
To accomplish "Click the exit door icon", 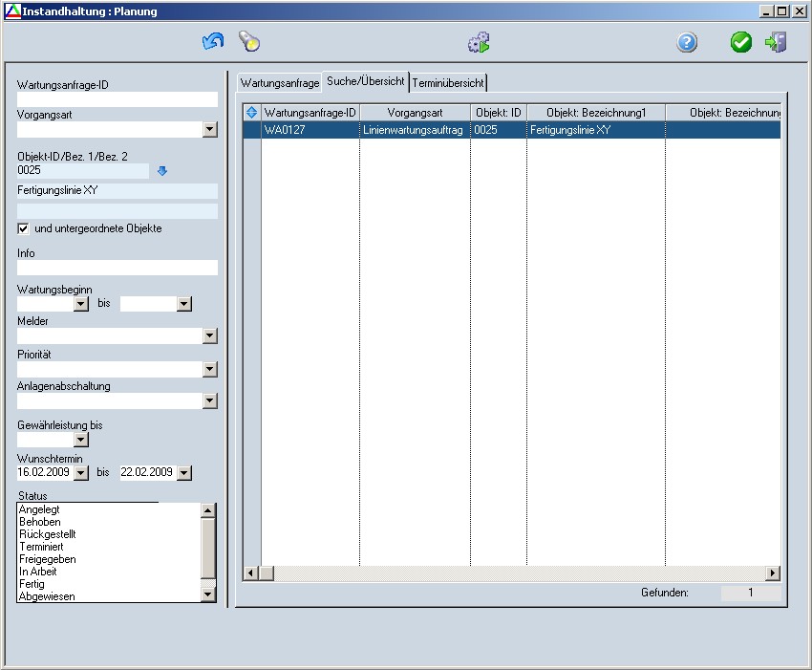I will tap(776, 42).
